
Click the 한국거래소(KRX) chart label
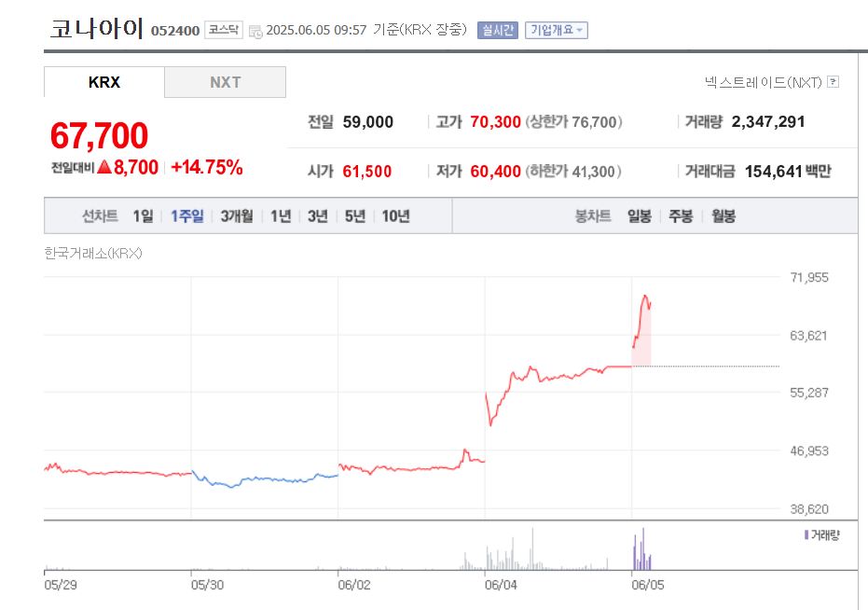[93, 253]
